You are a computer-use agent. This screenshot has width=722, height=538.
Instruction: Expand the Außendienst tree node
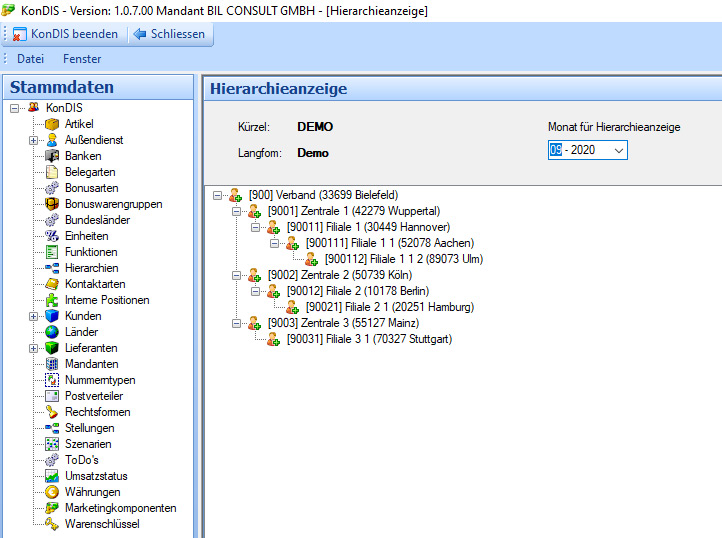(33, 140)
